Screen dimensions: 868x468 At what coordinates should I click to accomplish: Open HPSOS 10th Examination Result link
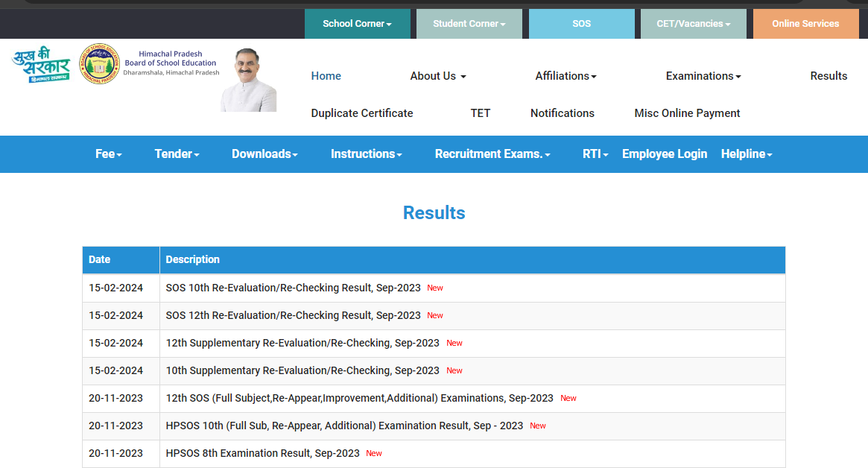[x=344, y=426]
